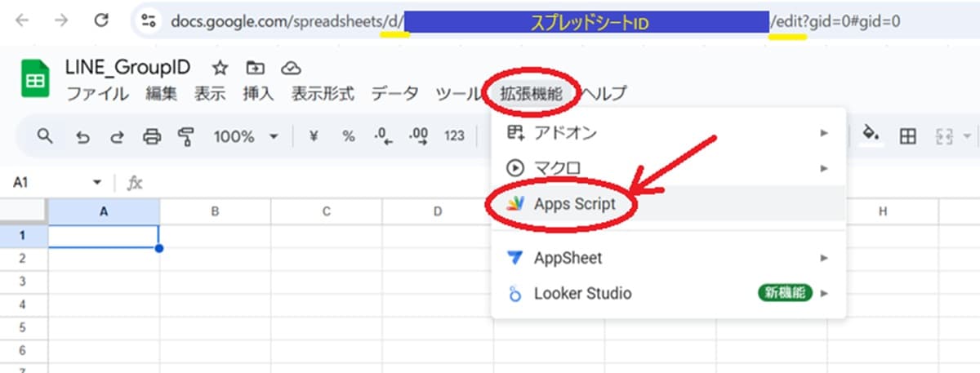The width and height of the screenshot is (980, 373).
Task: Click the Google Sheets home logo
Action: coord(35,80)
